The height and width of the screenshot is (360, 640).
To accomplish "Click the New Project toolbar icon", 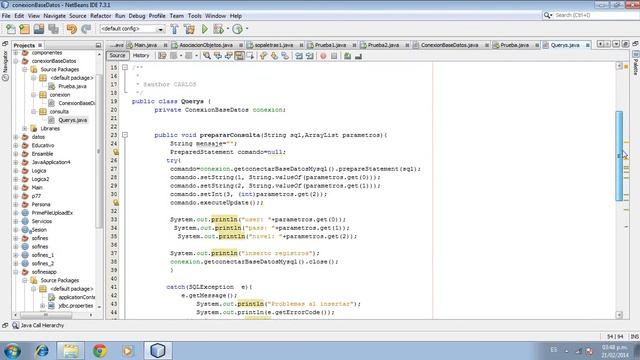I will tap(24, 29).
